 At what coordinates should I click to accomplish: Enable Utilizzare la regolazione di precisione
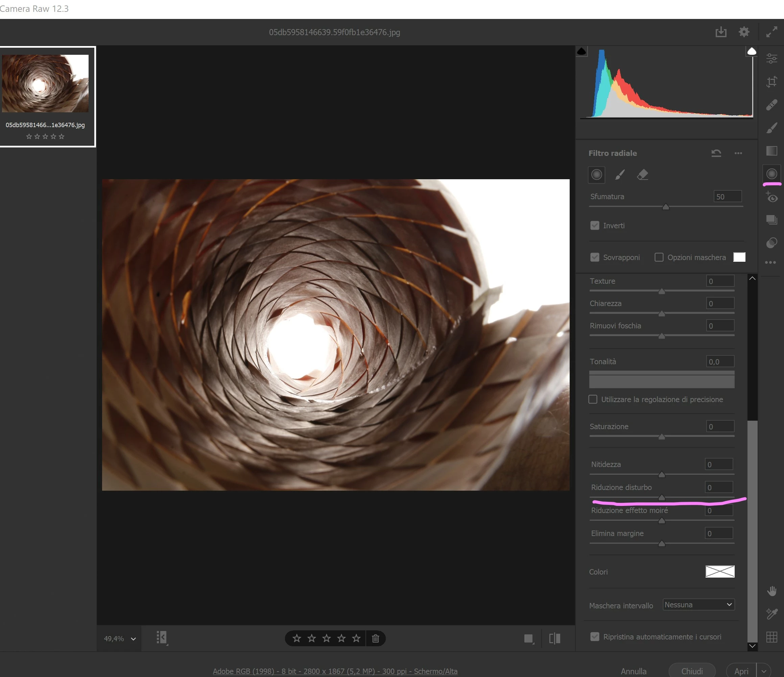point(593,399)
